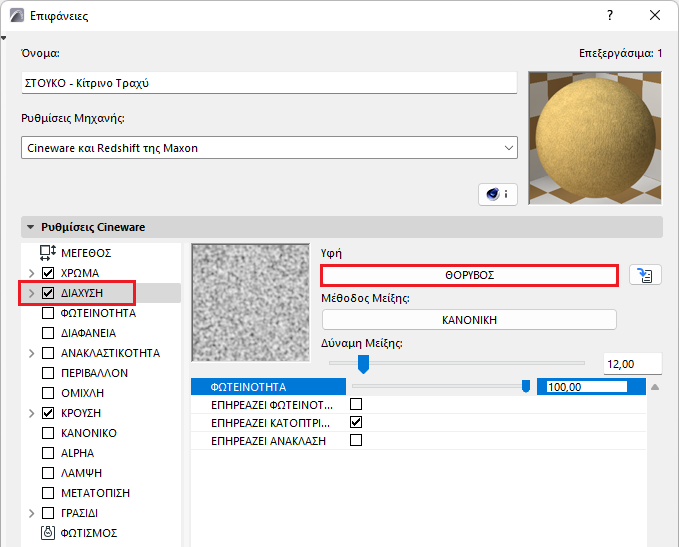Image resolution: width=679 pixels, height=547 pixels.
Task: Open the help question mark button
Action: pos(610,16)
